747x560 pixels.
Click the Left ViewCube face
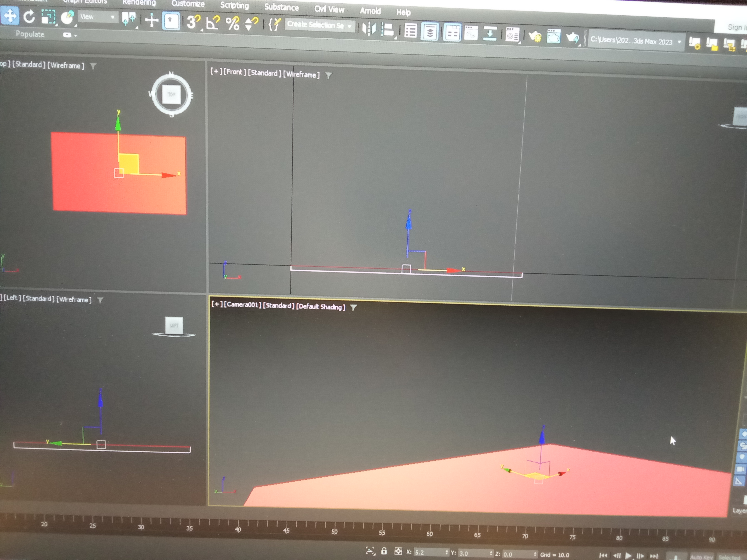click(174, 325)
